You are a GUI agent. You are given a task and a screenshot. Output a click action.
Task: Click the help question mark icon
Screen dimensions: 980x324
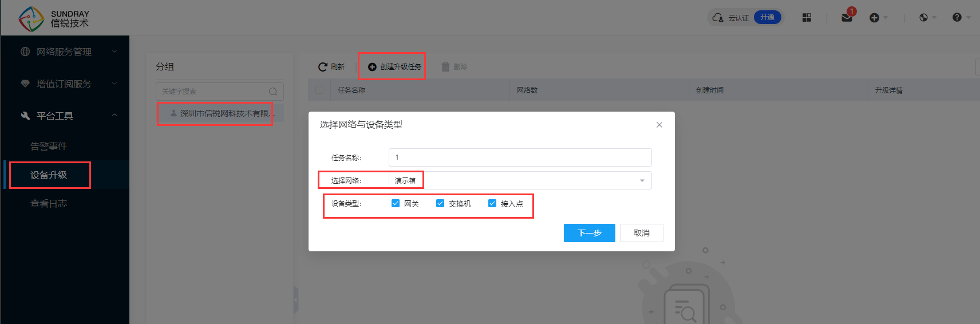[957, 18]
